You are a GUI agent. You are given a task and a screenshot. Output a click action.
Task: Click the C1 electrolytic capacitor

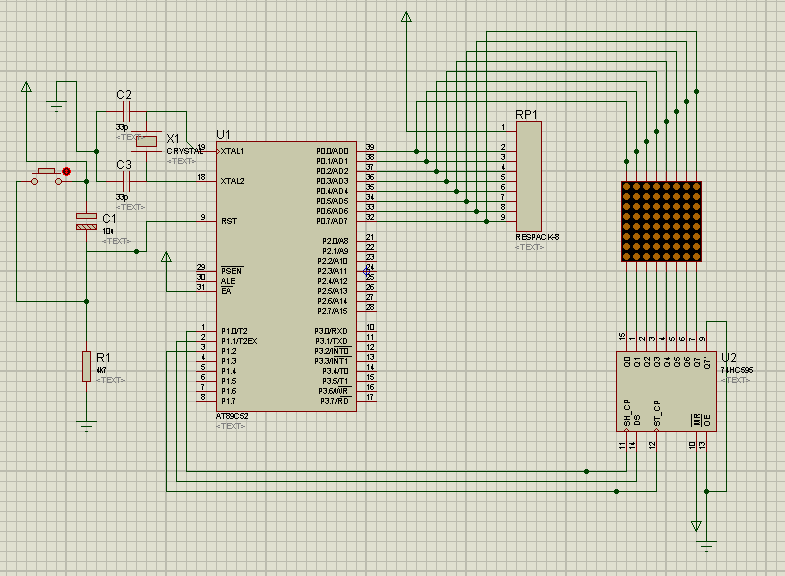86,221
